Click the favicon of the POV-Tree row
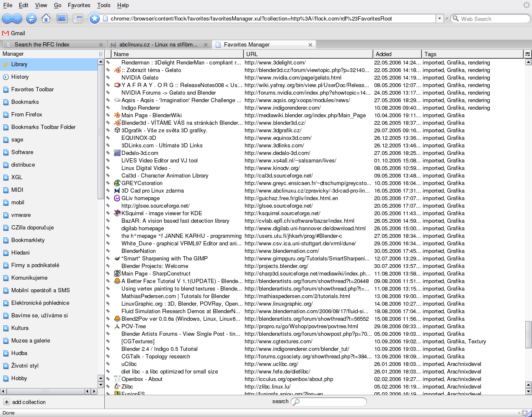This screenshot has height=417, width=532. tap(117, 327)
